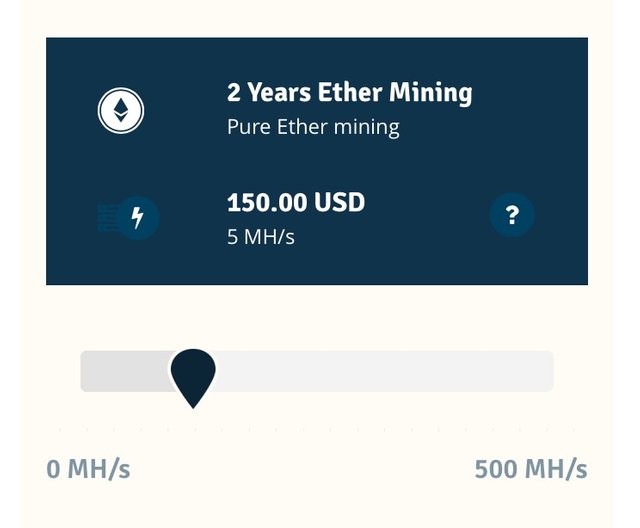The width and height of the screenshot is (640, 528).
Task: Click the dark pin-shaped slider handle
Action: [x=193, y=373]
